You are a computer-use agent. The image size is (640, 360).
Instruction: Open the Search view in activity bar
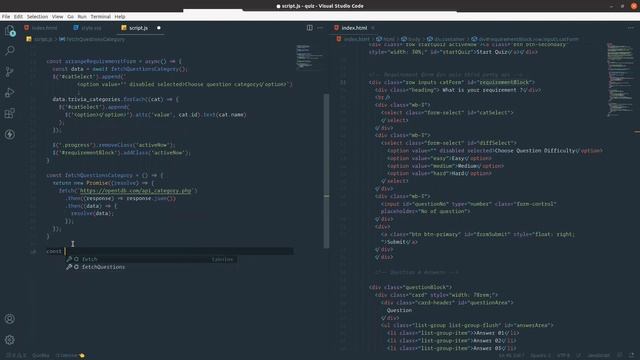[x=10, y=51]
